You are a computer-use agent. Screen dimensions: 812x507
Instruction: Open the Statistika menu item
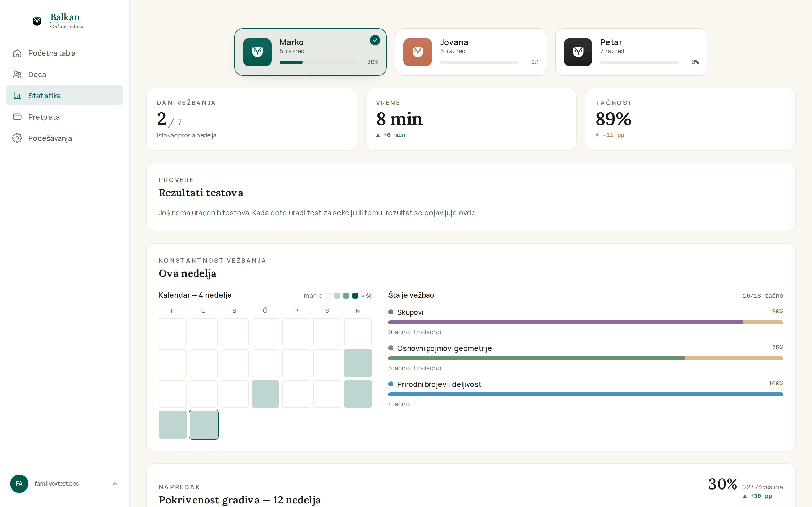(65, 96)
